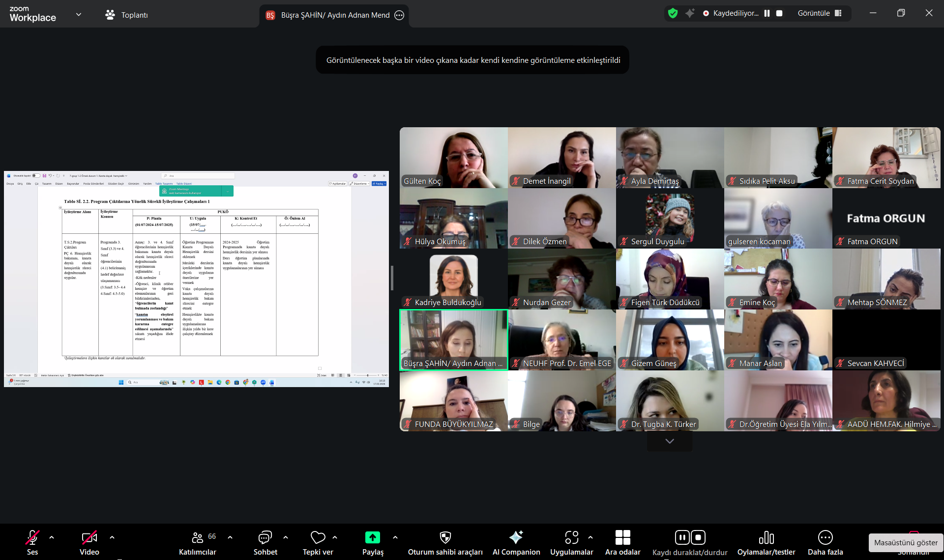Click the green encryption shield icon
Image resolution: width=944 pixels, height=560 pixels.
tap(673, 13)
